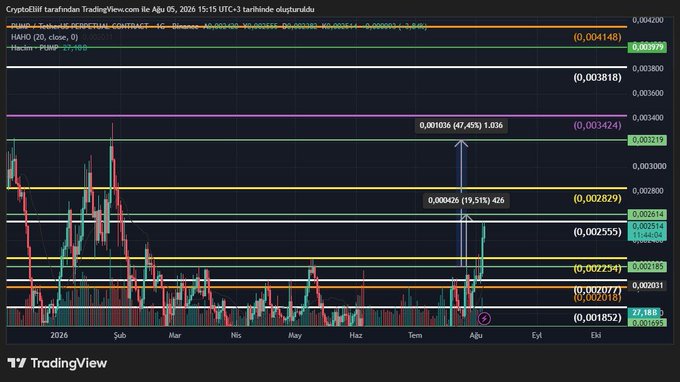
Task: Click the 11:44:04 bar countdown timer
Action: point(647,235)
